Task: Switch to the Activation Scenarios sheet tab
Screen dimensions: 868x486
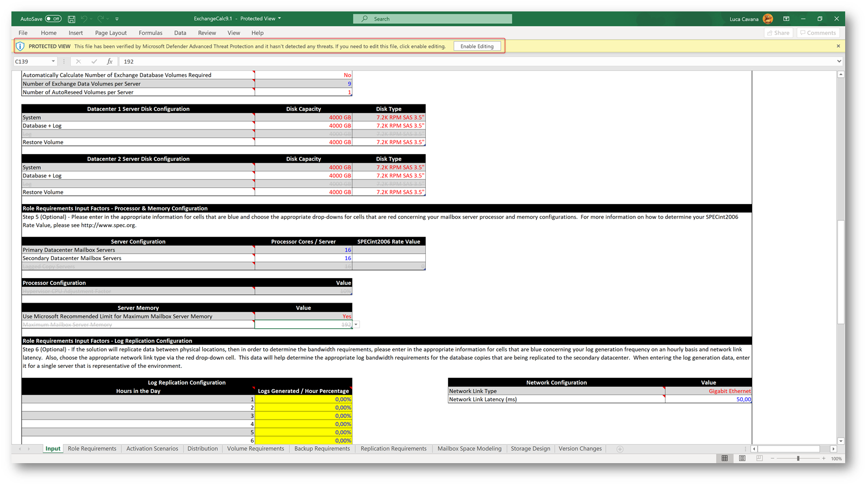Action: pyautogui.click(x=152, y=449)
